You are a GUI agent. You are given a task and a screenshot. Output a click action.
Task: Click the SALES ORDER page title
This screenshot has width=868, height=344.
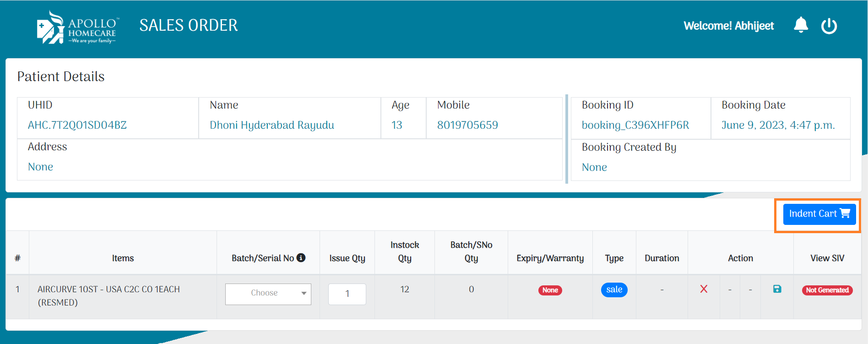[x=189, y=25]
